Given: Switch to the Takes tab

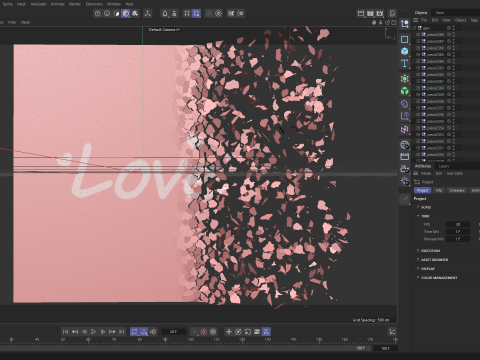Looking at the screenshot, I should coord(440,13).
